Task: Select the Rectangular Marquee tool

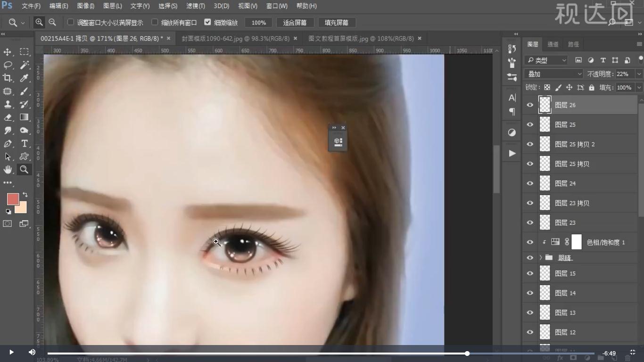Action: (24, 52)
